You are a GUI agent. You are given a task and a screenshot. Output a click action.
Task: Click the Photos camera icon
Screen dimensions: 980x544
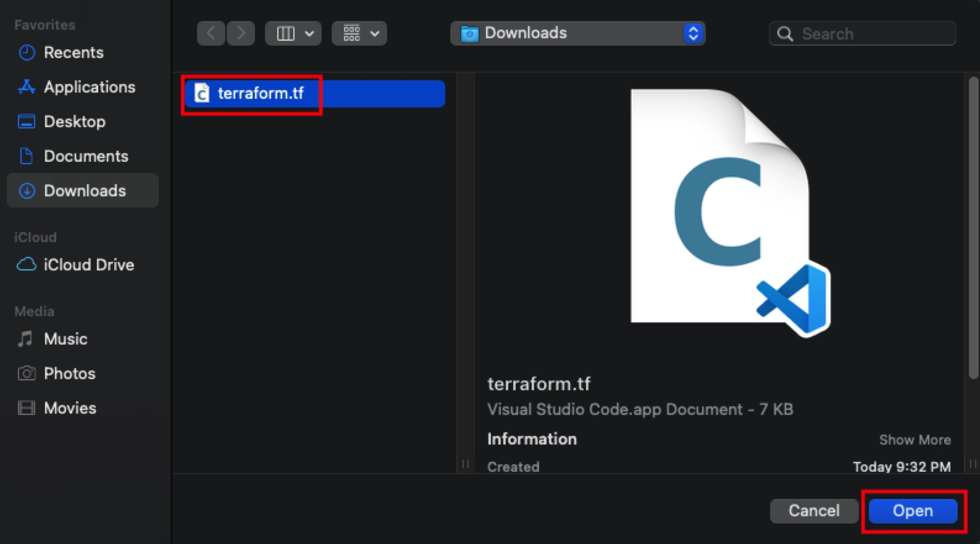pos(27,374)
